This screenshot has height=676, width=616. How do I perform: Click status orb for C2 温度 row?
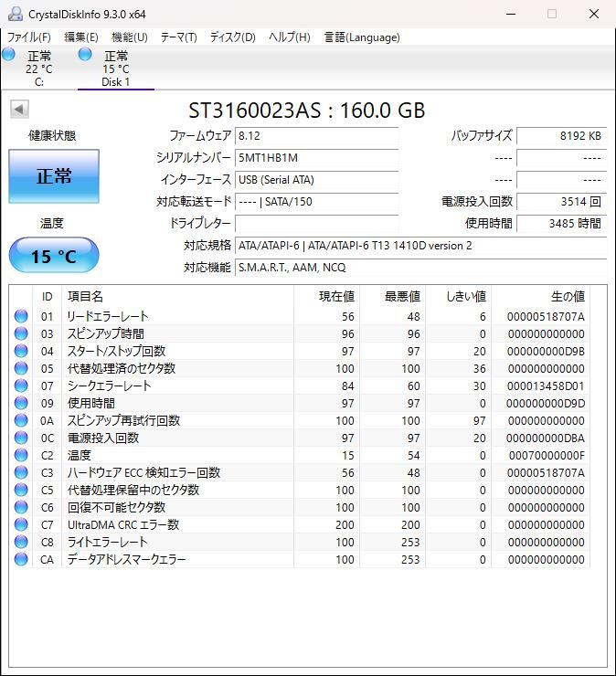[x=21, y=455]
